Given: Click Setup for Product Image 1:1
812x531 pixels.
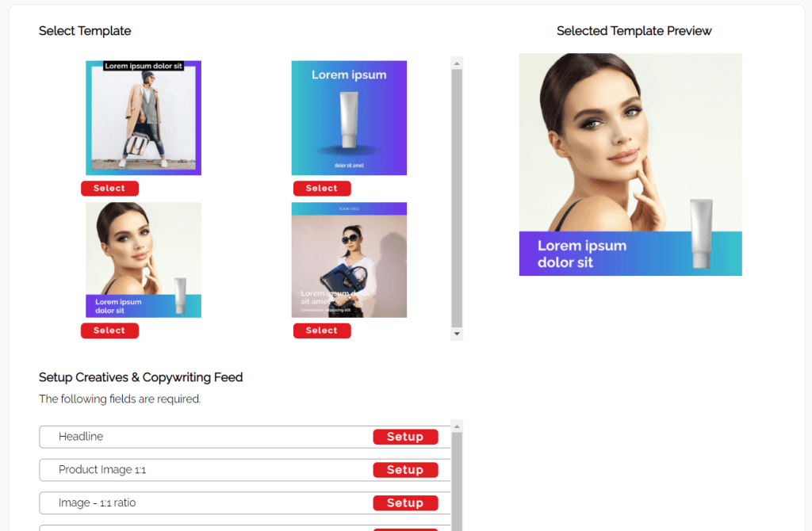Looking at the screenshot, I should [x=405, y=470].
